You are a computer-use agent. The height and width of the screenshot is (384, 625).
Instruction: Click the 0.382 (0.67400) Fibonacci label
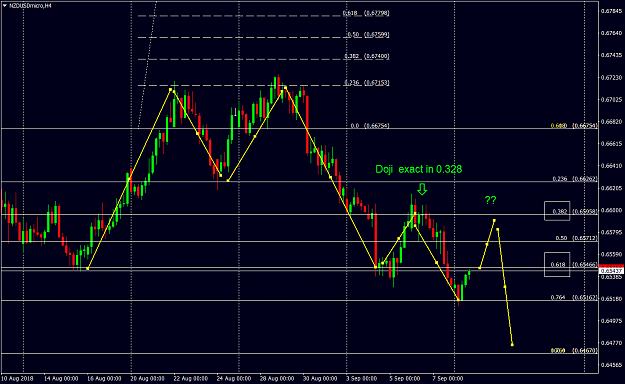(x=367, y=56)
